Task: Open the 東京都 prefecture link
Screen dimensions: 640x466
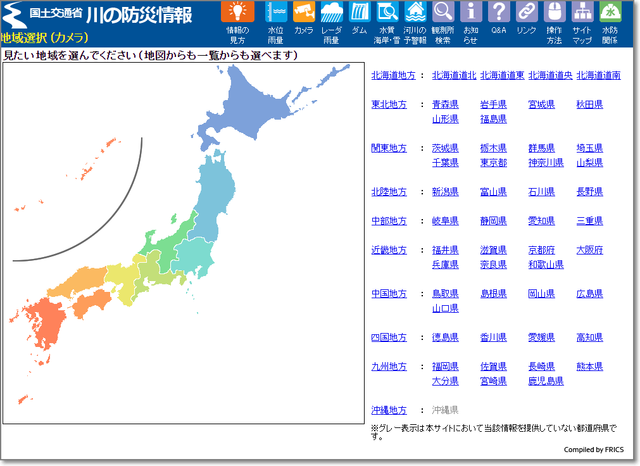Action: click(x=493, y=162)
